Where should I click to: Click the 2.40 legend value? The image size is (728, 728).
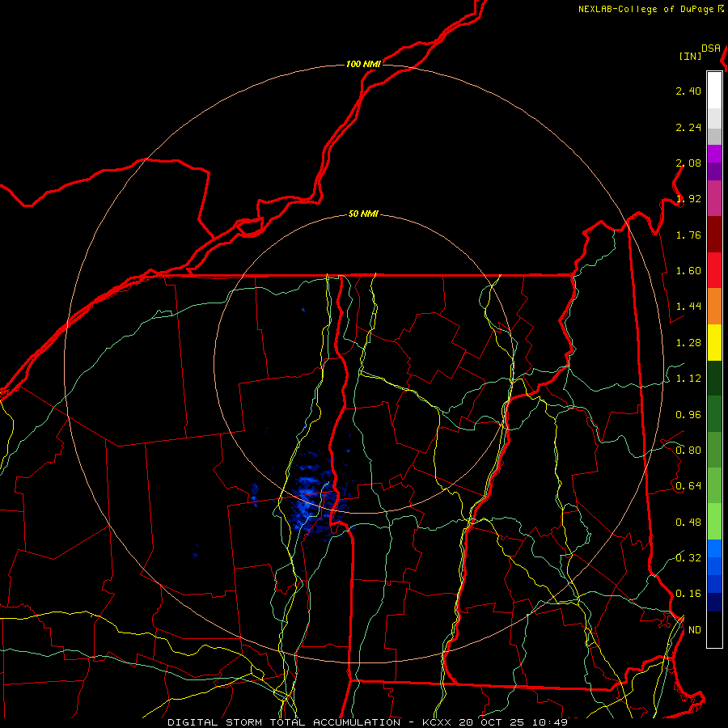click(x=688, y=91)
